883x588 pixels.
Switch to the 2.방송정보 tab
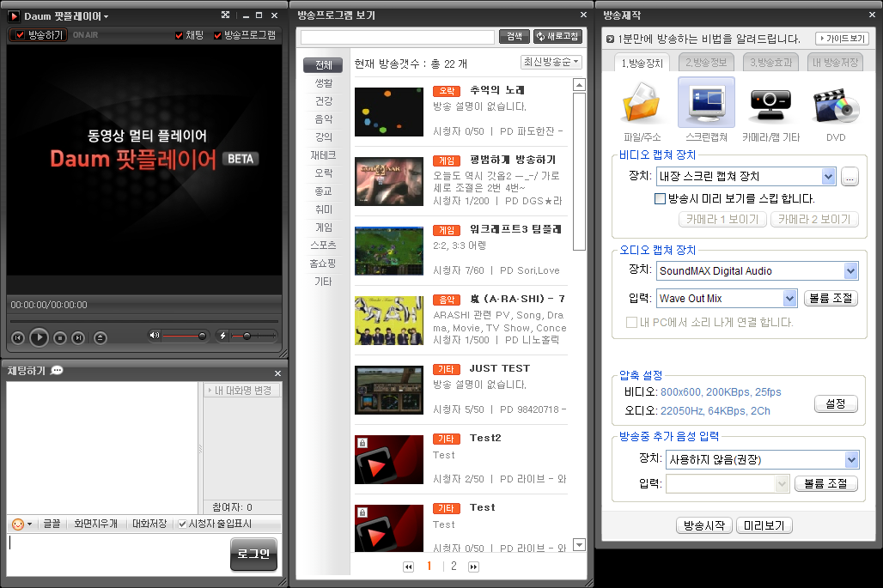(706, 63)
